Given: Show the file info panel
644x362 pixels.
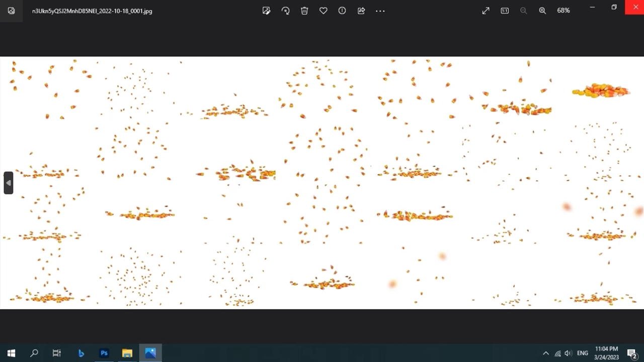Looking at the screenshot, I should (342, 11).
